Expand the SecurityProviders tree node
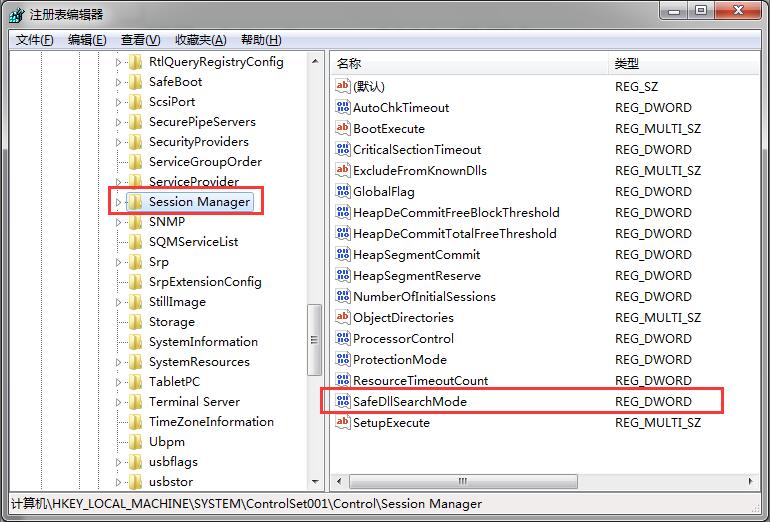The image size is (770, 522). click(118, 142)
